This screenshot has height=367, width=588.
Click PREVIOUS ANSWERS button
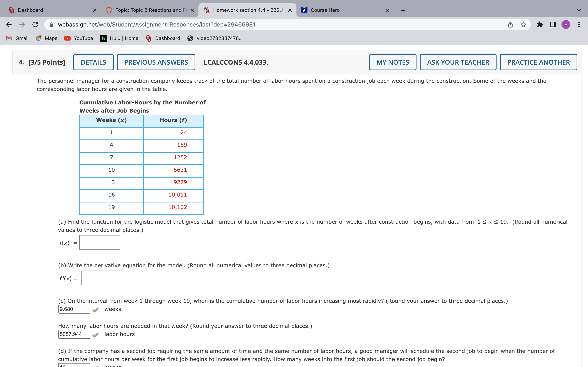point(156,62)
